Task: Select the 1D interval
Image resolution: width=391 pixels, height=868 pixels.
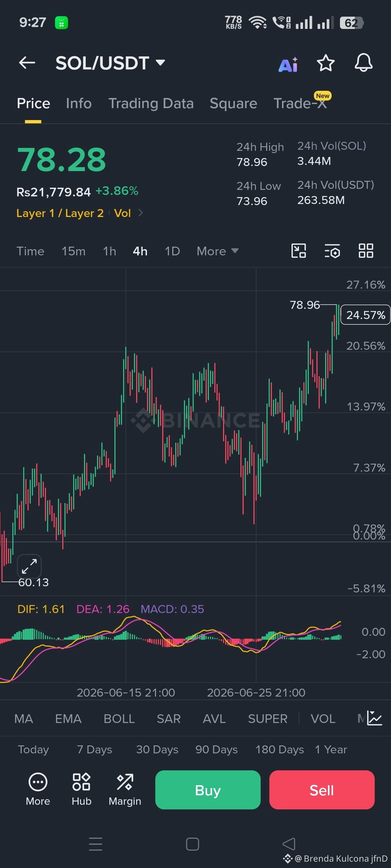Action: tap(172, 251)
